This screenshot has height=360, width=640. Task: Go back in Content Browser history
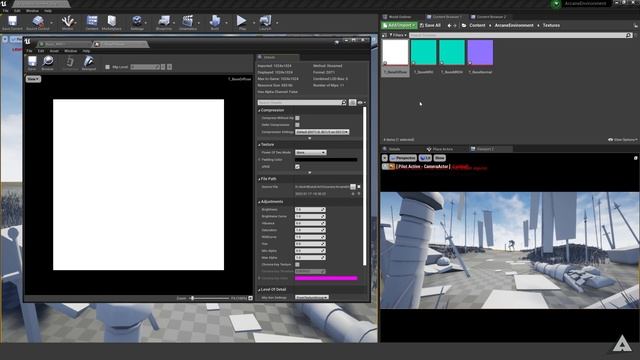(449, 25)
